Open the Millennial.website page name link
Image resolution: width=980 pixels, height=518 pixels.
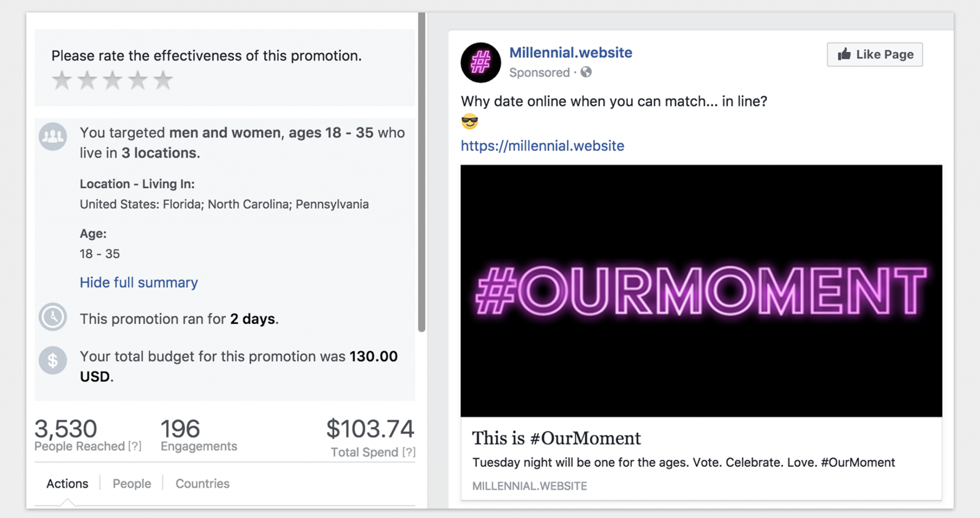(570, 53)
